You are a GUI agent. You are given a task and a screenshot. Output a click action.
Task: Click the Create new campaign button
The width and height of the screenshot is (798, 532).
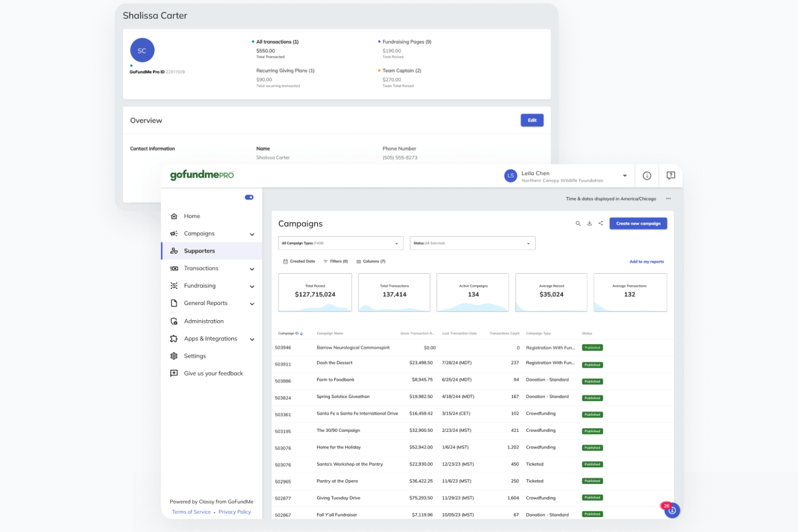(638, 223)
